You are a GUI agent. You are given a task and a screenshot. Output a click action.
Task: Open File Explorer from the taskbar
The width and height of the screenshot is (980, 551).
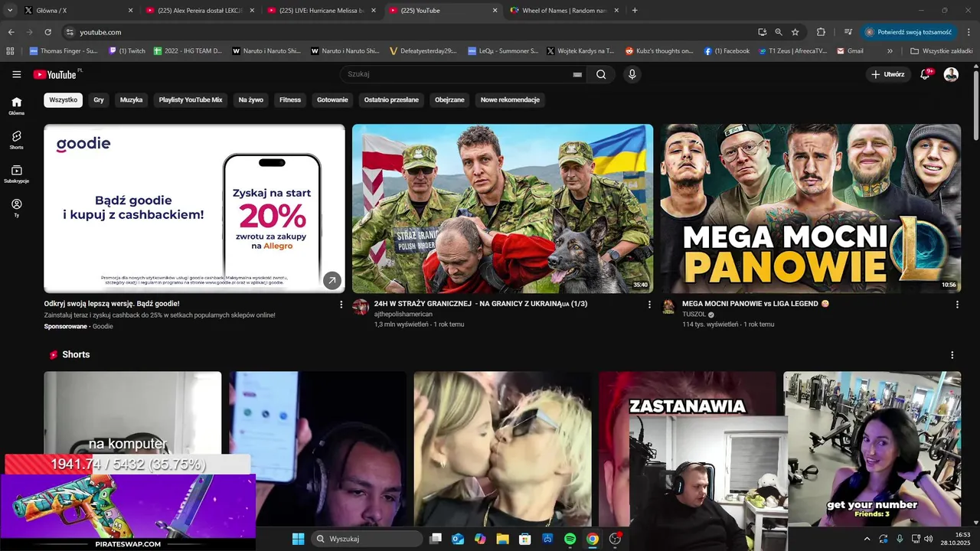pyautogui.click(x=502, y=539)
